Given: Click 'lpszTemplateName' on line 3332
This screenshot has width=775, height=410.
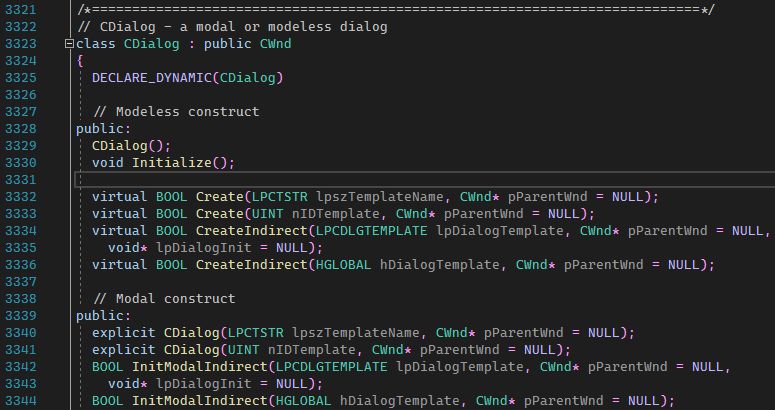Looking at the screenshot, I should (x=380, y=197).
